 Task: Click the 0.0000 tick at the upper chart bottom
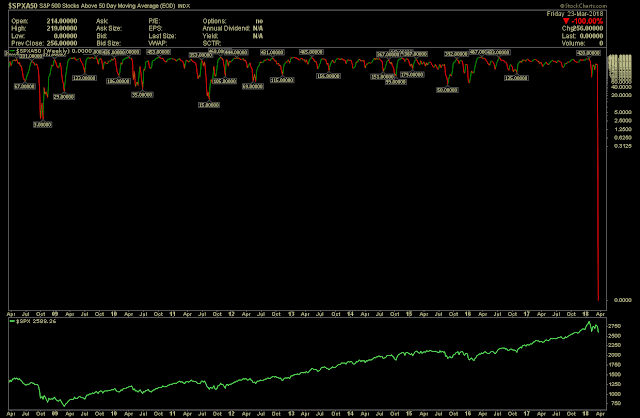point(623,300)
